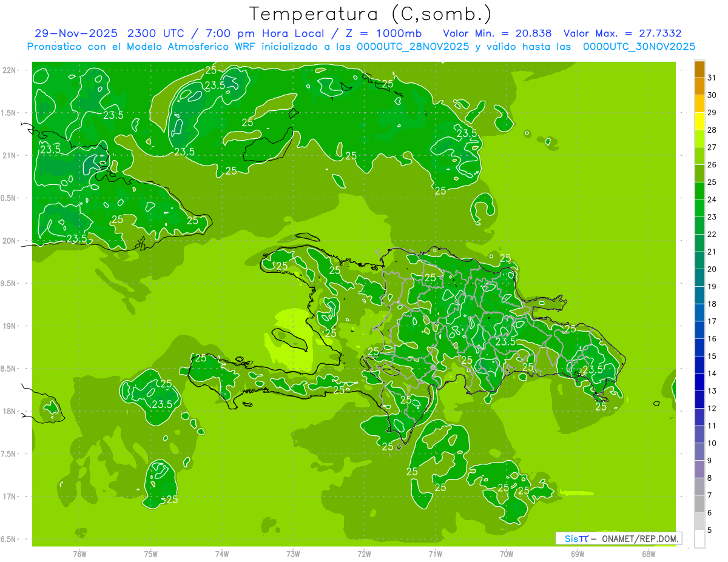728x562 pixels.
Task: Click the '72W' longitude axis label
Action: click(x=364, y=554)
